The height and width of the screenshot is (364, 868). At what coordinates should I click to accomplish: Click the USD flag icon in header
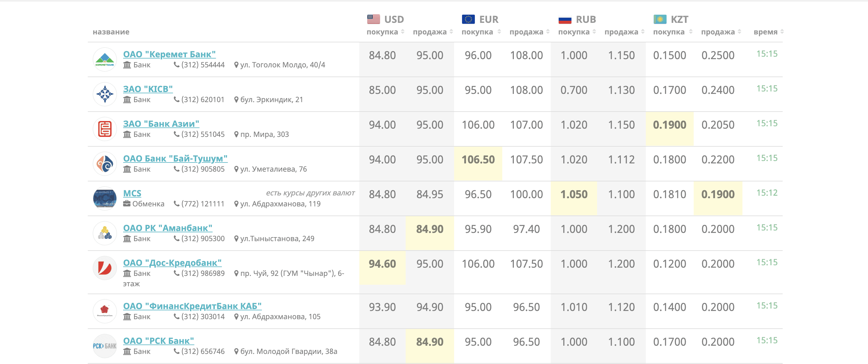[x=373, y=19]
